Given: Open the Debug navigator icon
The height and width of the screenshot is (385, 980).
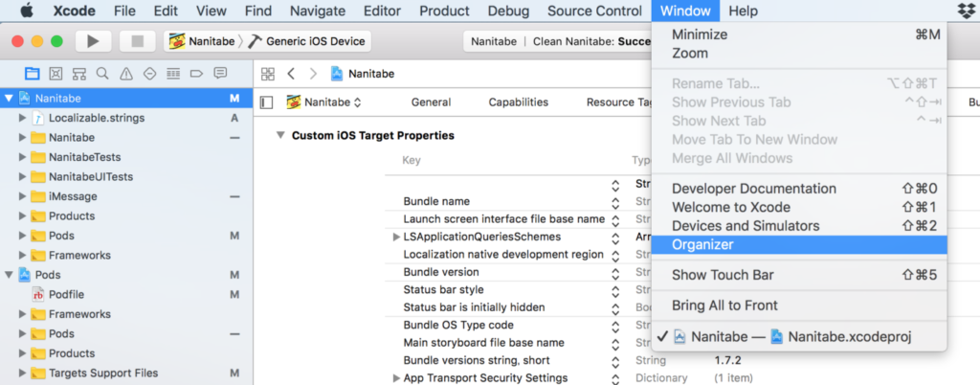Looking at the screenshot, I should pyautogui.click(x=173, y=74).
